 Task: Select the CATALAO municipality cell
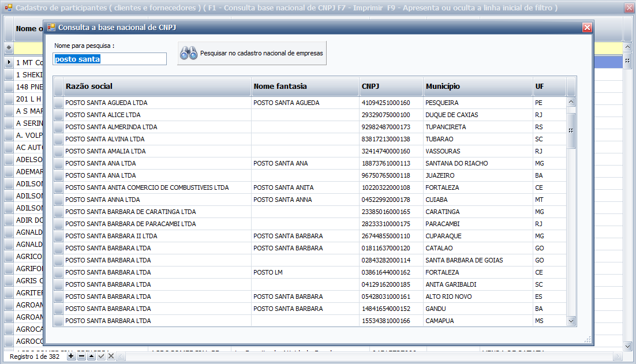[x=478, y=249]
